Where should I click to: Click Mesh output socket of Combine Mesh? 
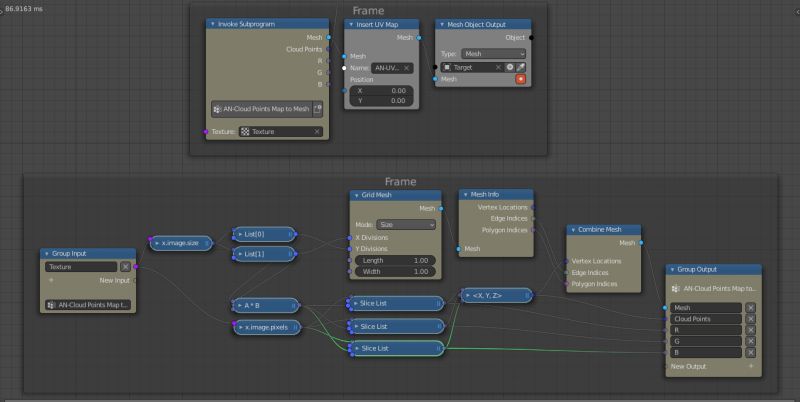click(641, 243)
